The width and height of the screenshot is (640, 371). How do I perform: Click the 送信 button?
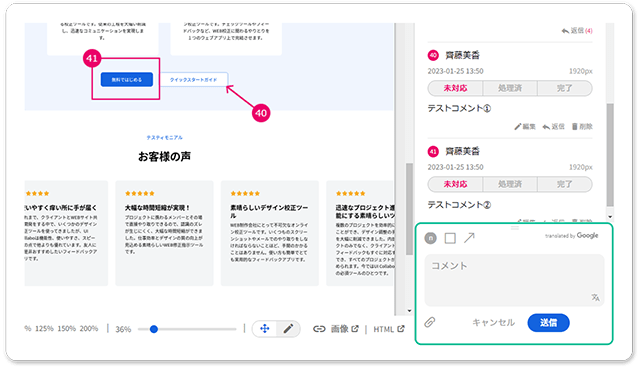[548, 323]
